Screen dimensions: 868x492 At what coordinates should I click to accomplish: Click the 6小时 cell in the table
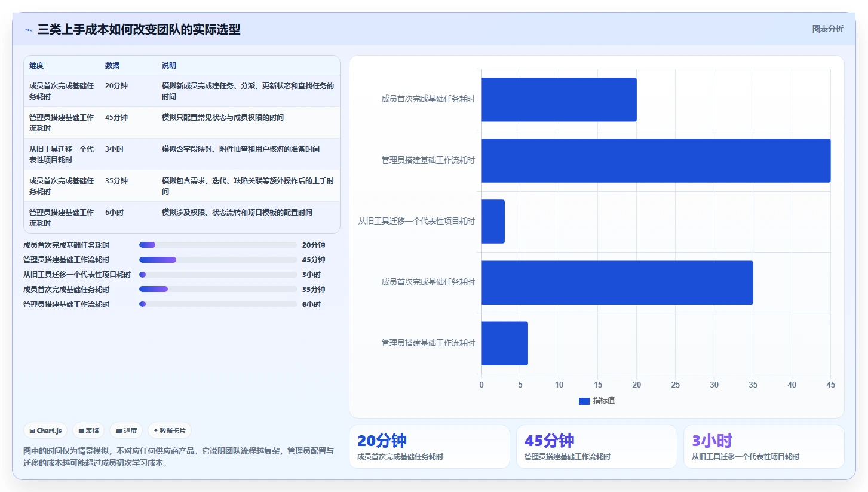(114, 213)
